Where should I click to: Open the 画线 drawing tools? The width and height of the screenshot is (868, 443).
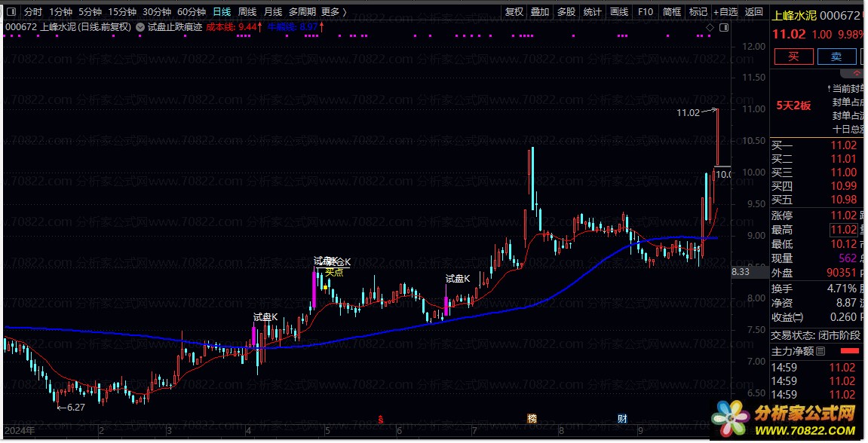pyautogui.click(x=618, y=12)
